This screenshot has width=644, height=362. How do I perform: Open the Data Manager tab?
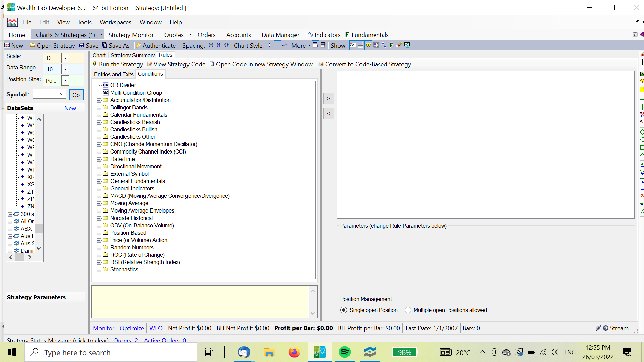click(280, 35)
